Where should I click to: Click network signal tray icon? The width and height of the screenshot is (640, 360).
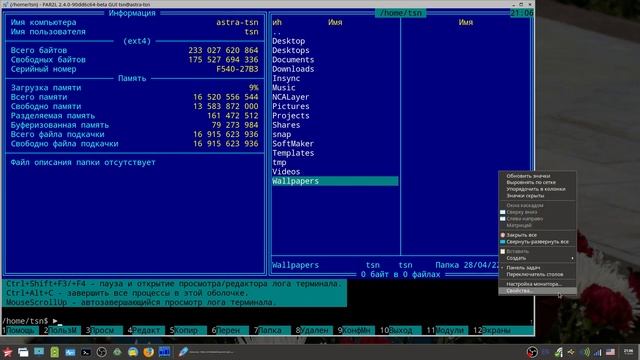pos(597,352)
